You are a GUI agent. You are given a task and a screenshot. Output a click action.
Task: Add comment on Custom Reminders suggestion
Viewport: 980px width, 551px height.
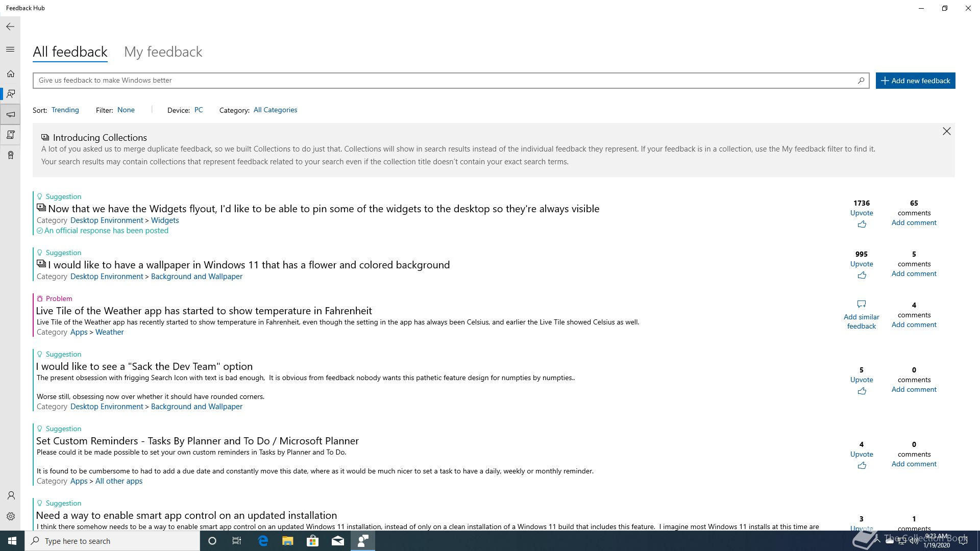[x=914, y=464]
